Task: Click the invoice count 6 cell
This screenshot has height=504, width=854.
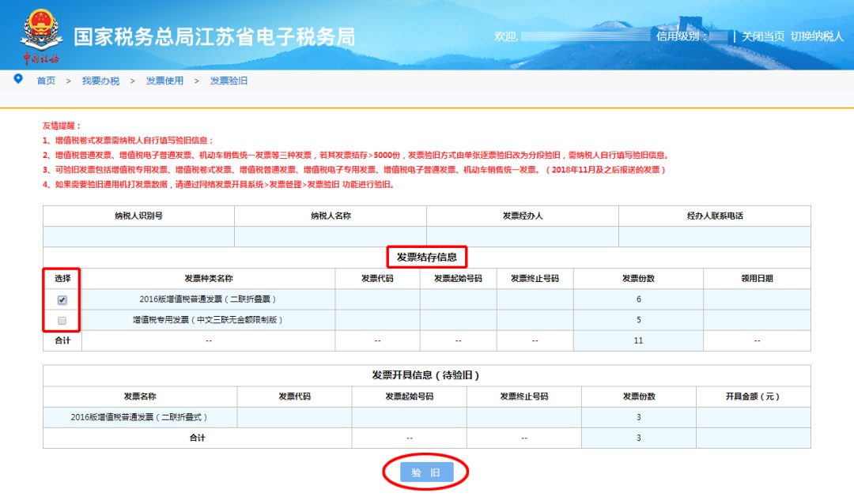Action: 638,299
